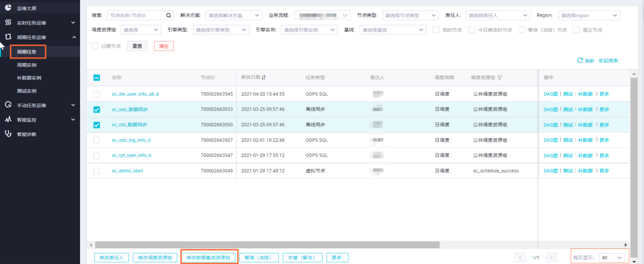Open the 基线 dropdown
The image size is (644, 264).
pos(393,30)
